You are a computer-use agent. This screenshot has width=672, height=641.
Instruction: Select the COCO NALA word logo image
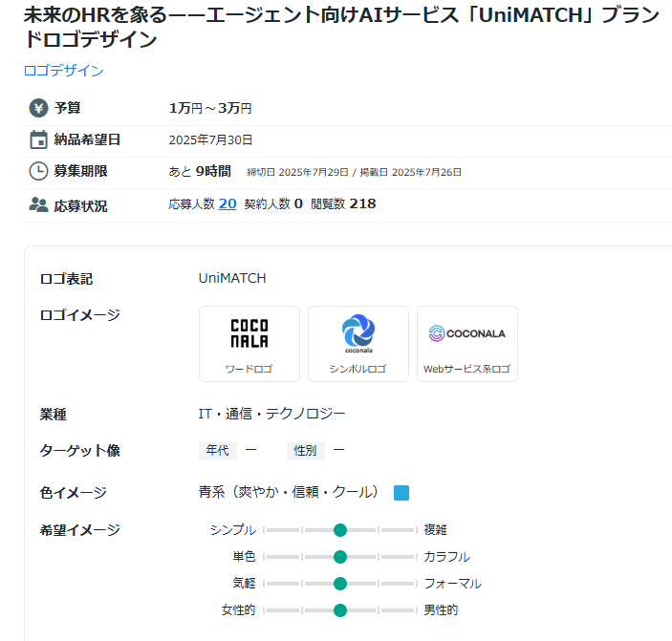tap(249, 333)
